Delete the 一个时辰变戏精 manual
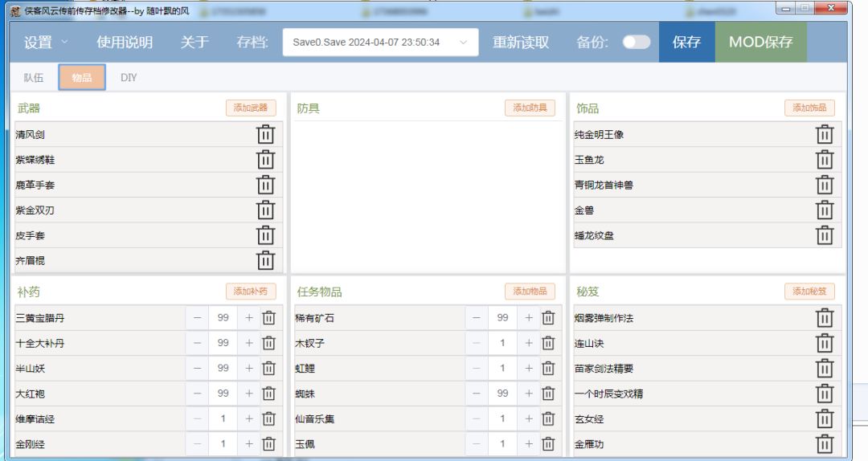Image resolution: width=868 pixels, height=461 pixels. tap(825, 394)
